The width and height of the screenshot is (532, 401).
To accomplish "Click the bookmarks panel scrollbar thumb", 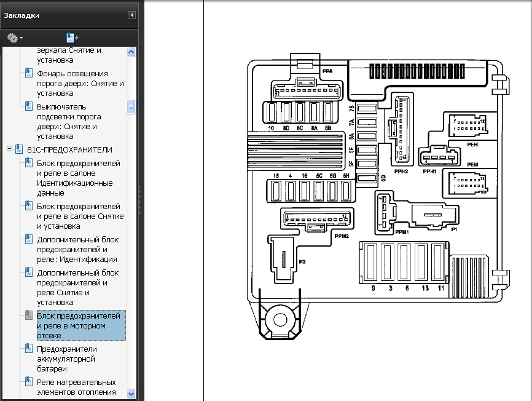I will 131,106.
